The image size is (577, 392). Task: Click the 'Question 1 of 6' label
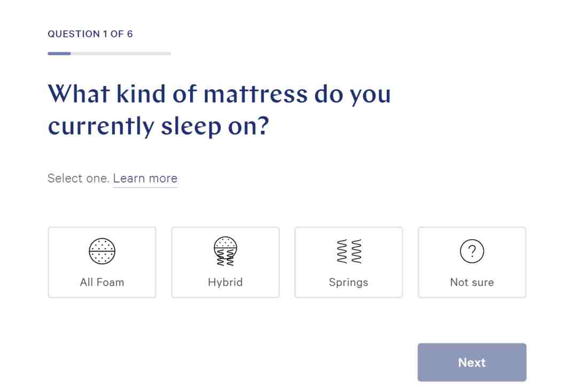coord(90,34)
